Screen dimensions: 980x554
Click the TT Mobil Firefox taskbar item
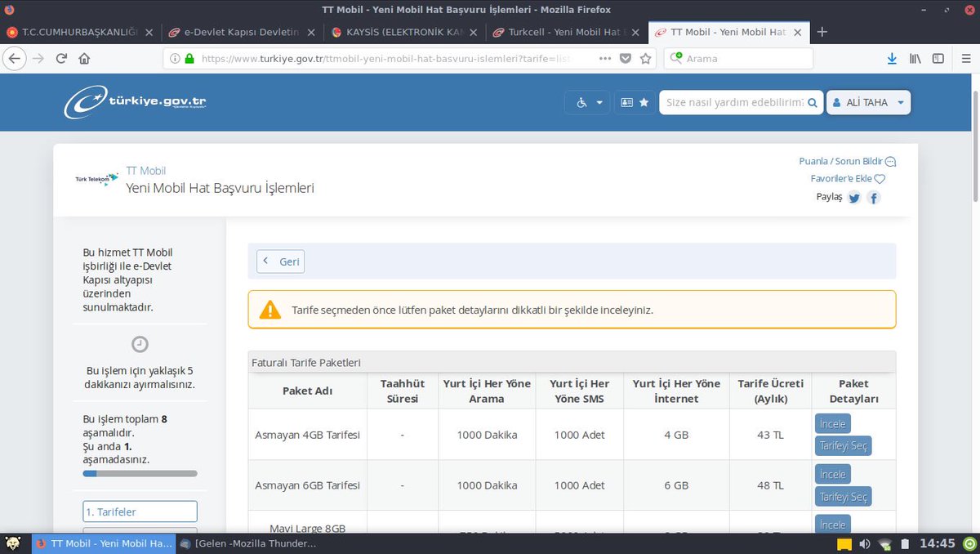tap(104, 543)
